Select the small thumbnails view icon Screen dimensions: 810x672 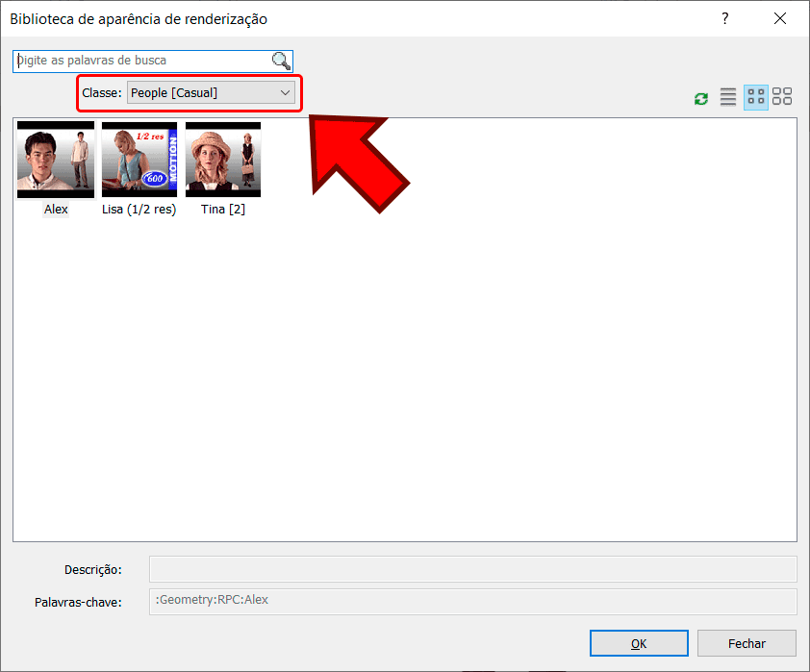point(756,97)
